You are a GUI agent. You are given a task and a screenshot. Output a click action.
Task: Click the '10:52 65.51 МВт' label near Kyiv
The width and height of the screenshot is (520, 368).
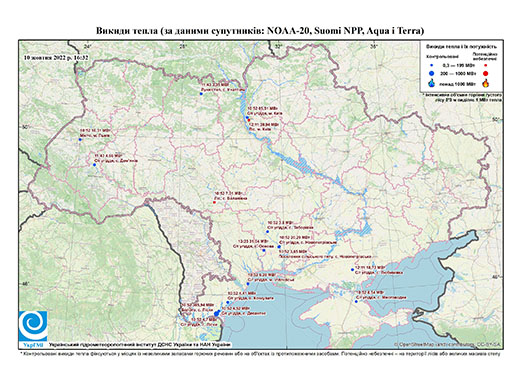pos(263,109)
